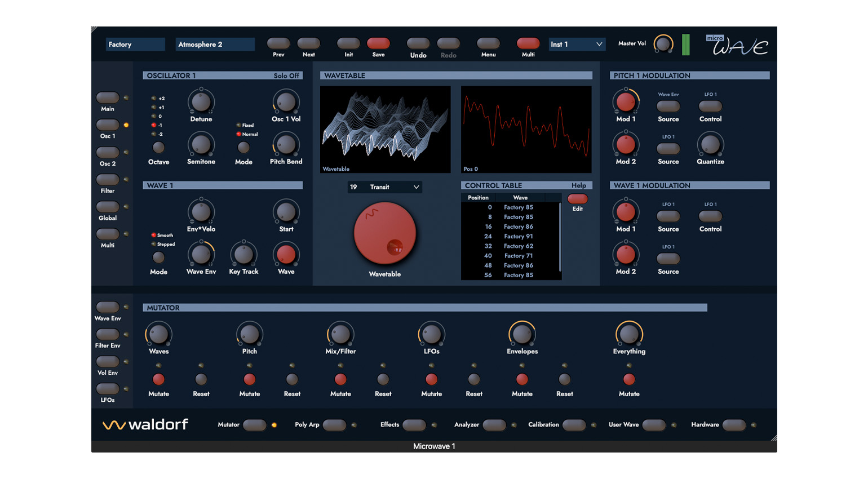Switch to the Vol Env sidebar tab
Image resolution: width=868 pixels, height=479 pixels.
pos(108,361)
